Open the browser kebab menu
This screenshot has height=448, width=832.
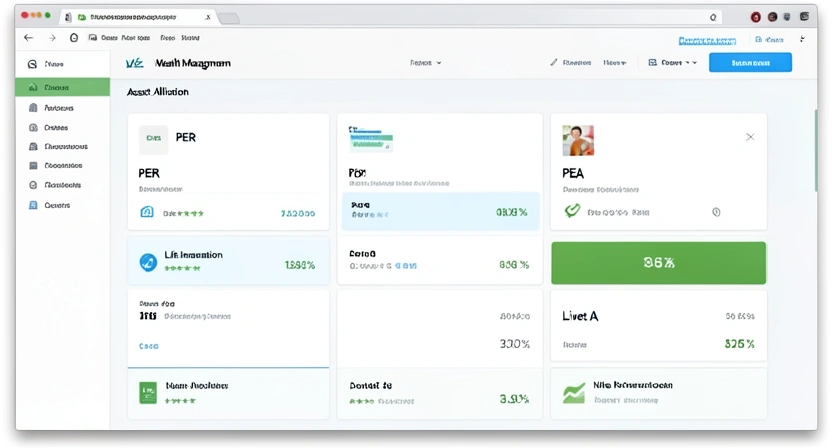(802, 39)
